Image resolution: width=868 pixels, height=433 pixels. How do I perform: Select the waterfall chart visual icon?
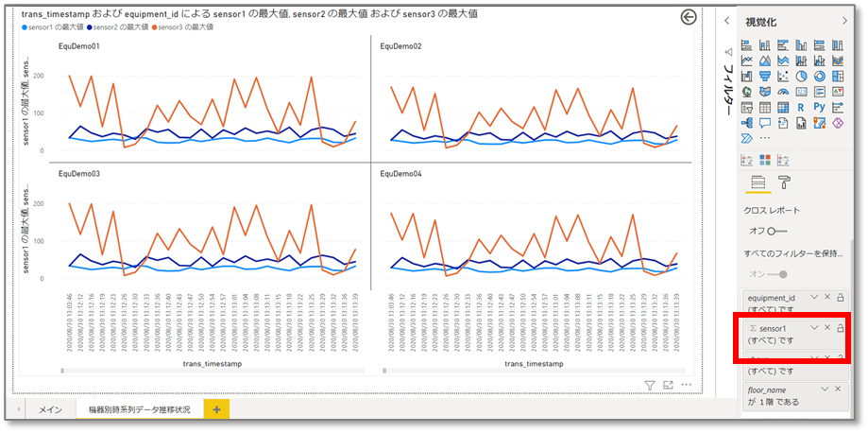click(747, 76)
